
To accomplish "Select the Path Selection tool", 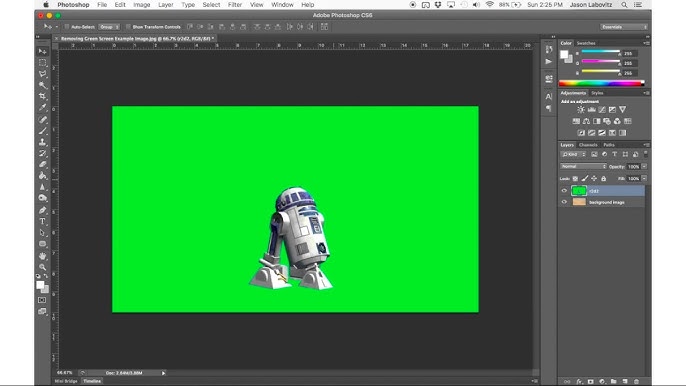I will [x=42, y=233].
